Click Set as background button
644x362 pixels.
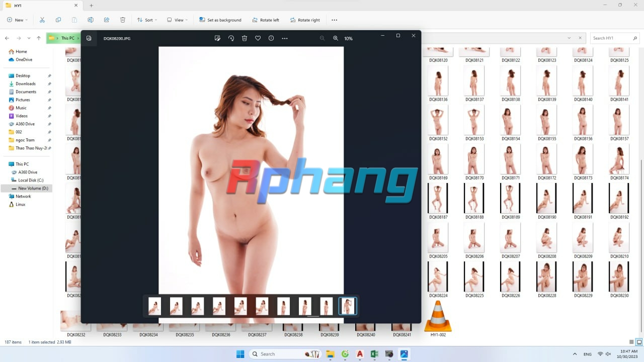[x=220, y=20]
